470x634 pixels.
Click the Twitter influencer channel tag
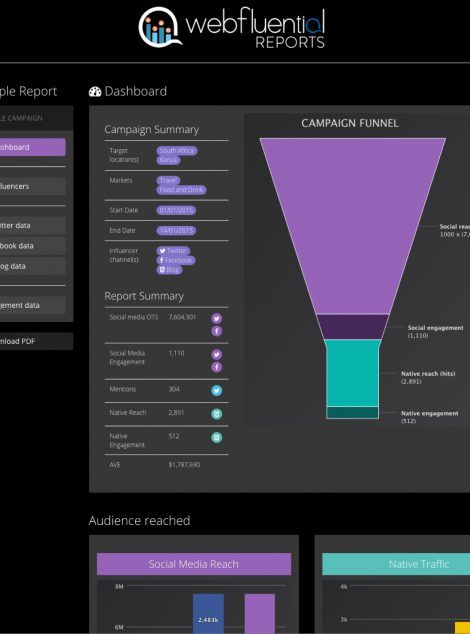173,251
